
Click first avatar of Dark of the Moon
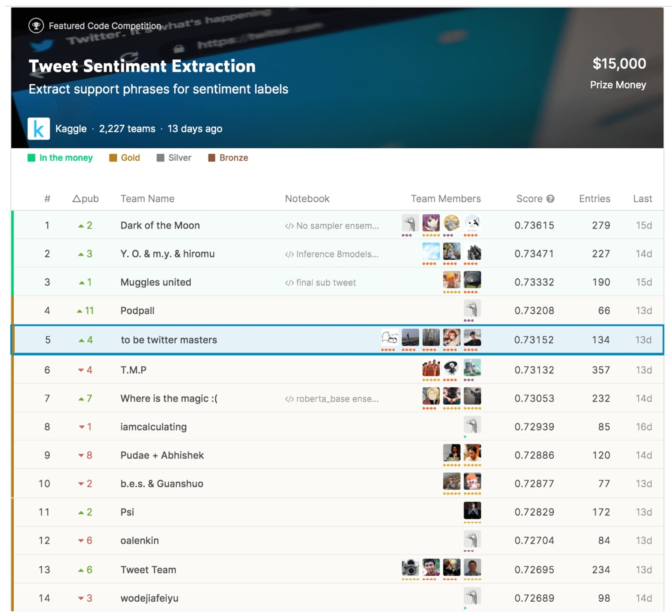(410, 223)
